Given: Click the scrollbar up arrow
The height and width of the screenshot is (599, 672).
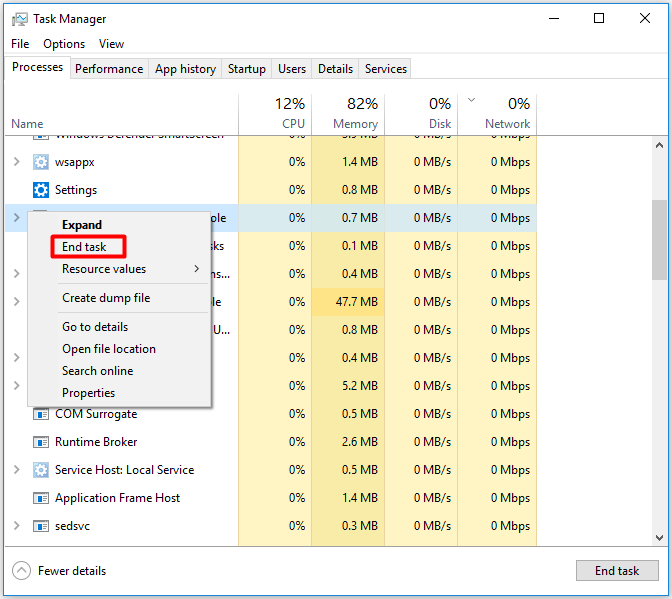Looking at the screenshot, I should [659, 146].
